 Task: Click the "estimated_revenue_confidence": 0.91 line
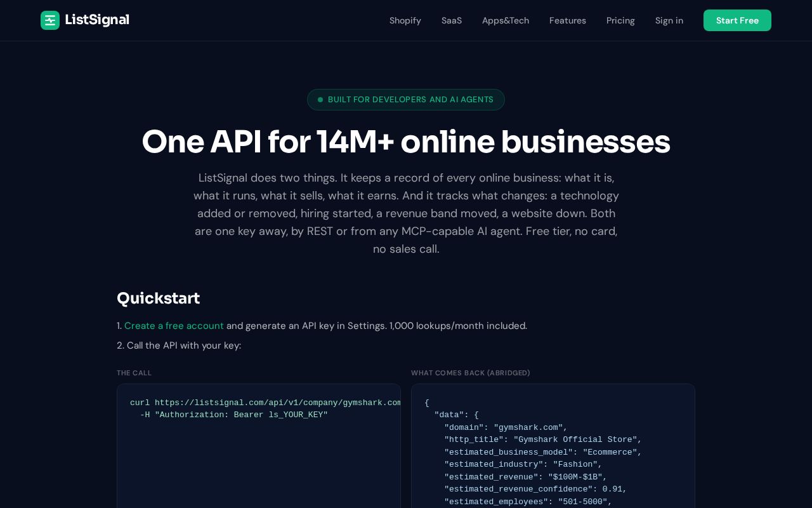(535, 489)
